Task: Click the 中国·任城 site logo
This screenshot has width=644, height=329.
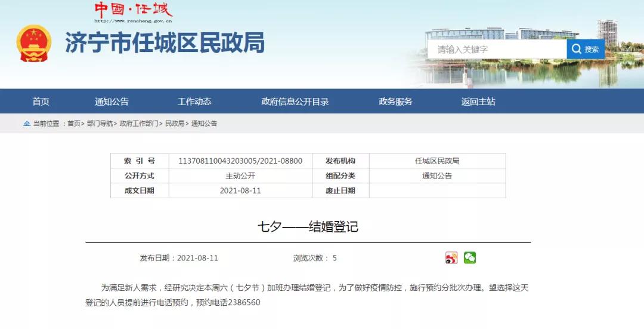Action: click(134, 10)
